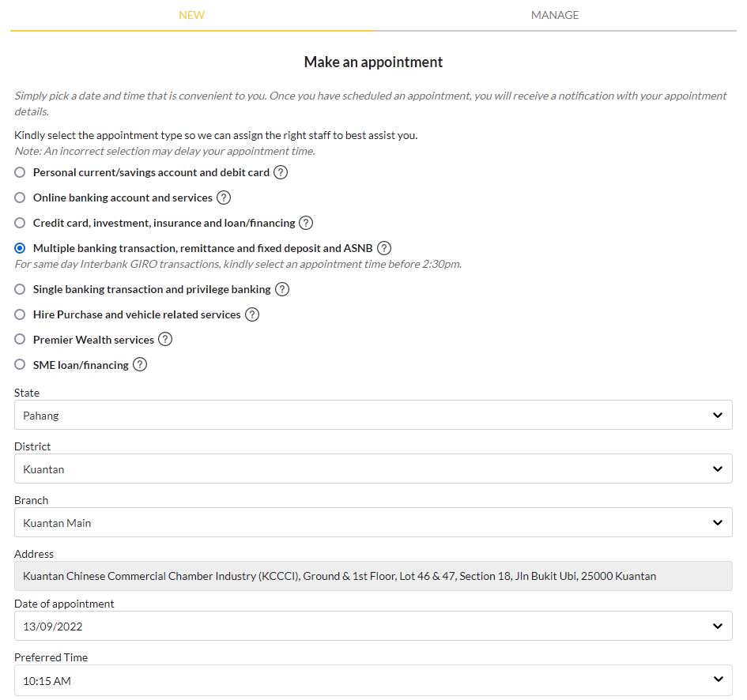Click the question mark beside Online banking services
The height and width of the screenshot is (700, 747).
click(x=224, y=198)
